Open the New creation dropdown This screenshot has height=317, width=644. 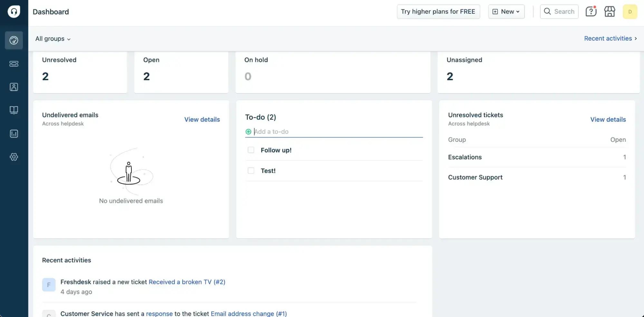point(506,11)
